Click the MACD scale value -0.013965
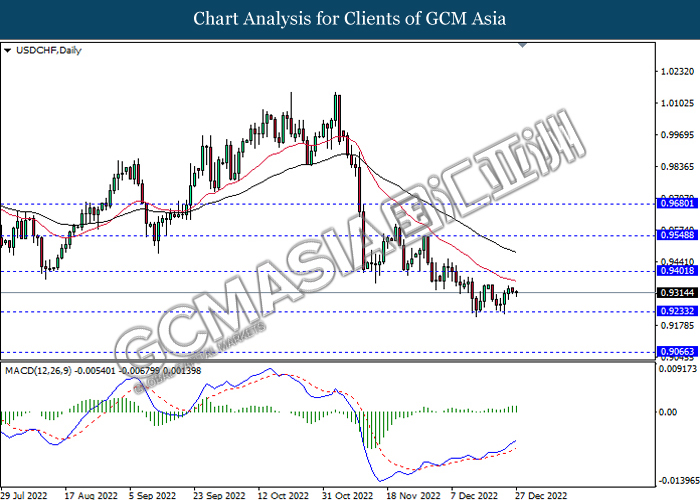The width and height of the screenshot is (700, 500). [677, 480]
